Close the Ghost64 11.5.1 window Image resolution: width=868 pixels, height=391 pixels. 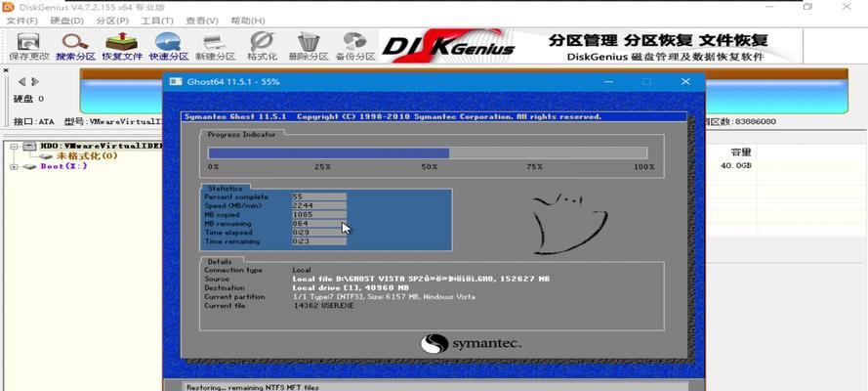coord(685,82)
